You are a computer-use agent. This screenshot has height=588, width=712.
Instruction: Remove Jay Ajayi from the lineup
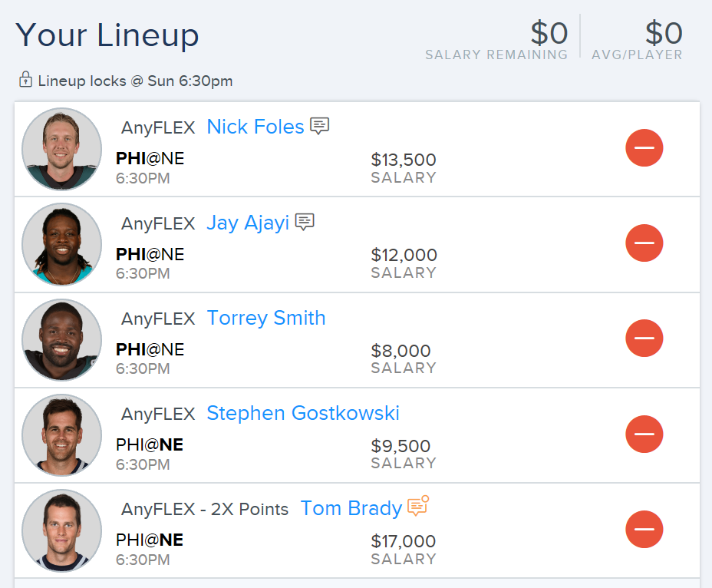(644, 243)
